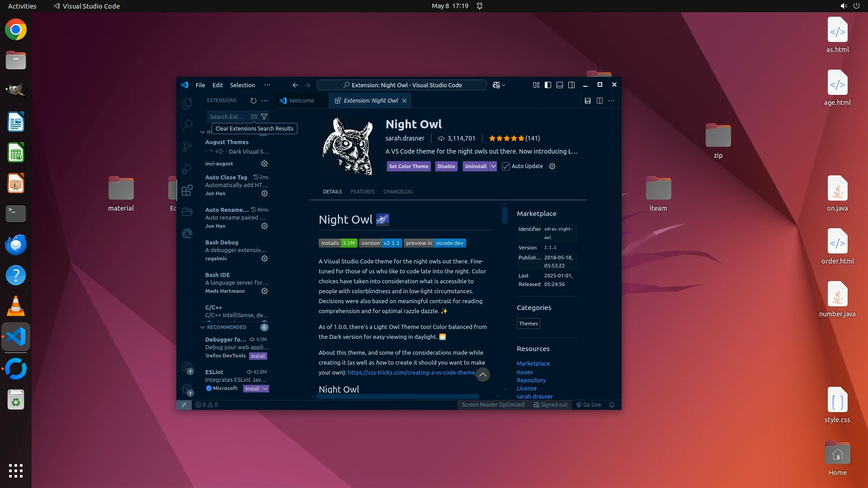Open the Uninstall dropdown arrow
Viewport: 868px width, 488px height.
493,166
